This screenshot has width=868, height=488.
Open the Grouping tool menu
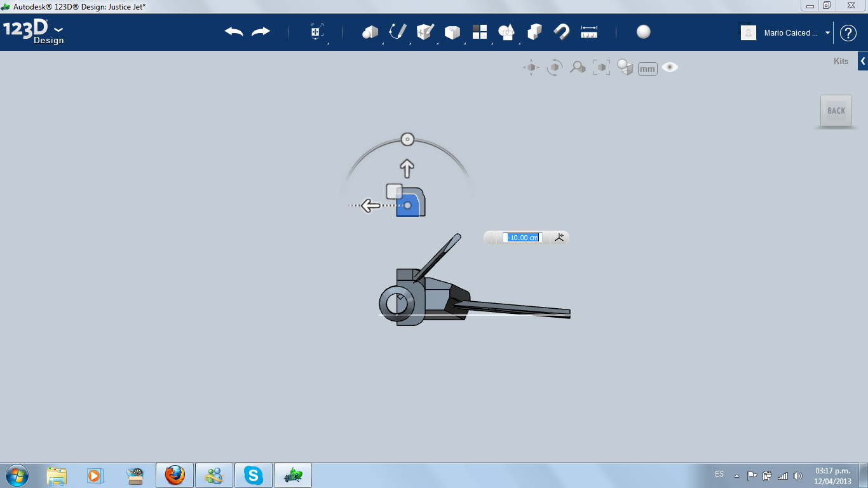pos(506,32)
